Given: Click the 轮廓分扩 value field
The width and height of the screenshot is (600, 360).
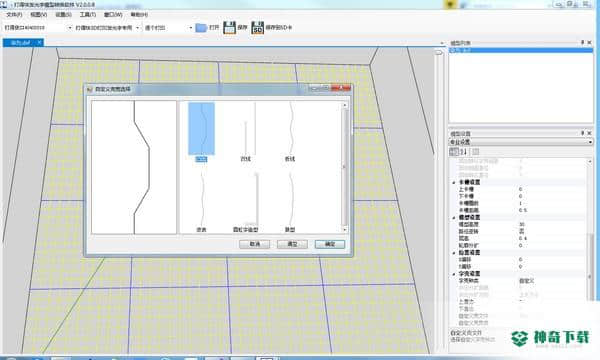Looking at the screenshot, I should click(x=551, y=246).
